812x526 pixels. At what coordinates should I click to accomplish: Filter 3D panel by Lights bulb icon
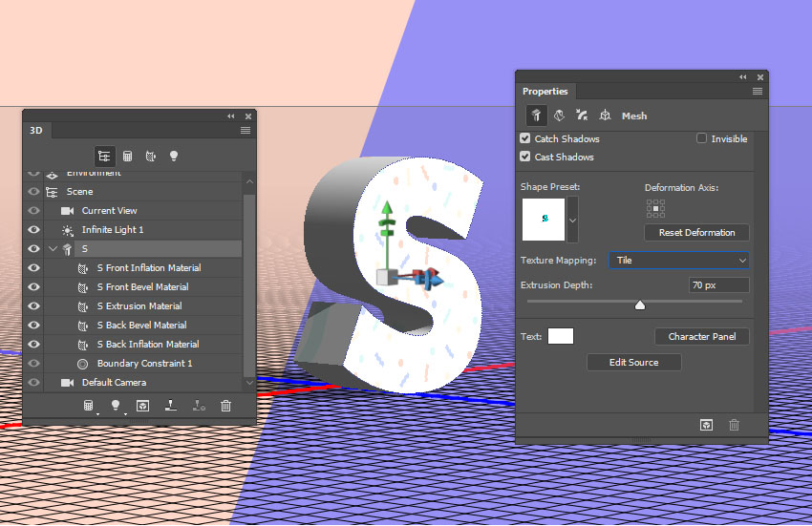coord(174,156)
